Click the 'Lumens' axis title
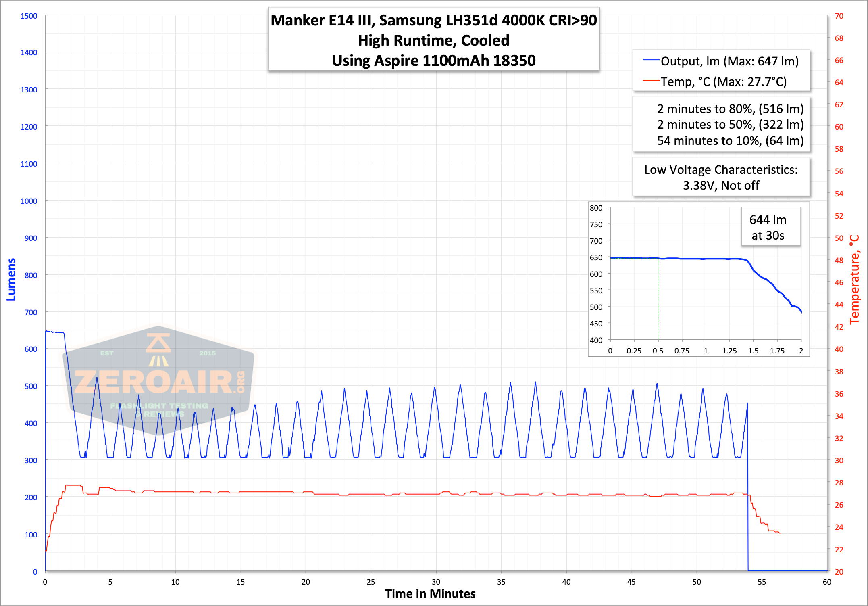868x606 pixels. (11, 279)
